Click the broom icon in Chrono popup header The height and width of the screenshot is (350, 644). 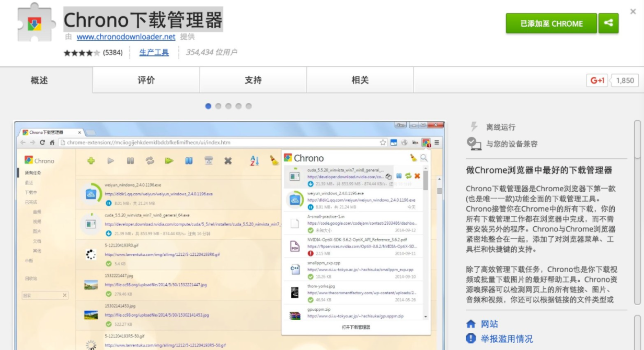[413, 157]
